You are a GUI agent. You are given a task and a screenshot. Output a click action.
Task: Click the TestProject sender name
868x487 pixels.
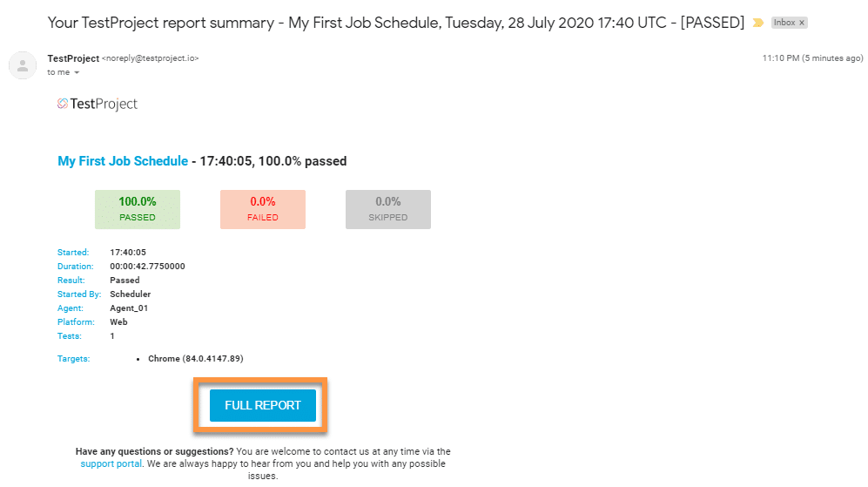[x=73, y=58]
